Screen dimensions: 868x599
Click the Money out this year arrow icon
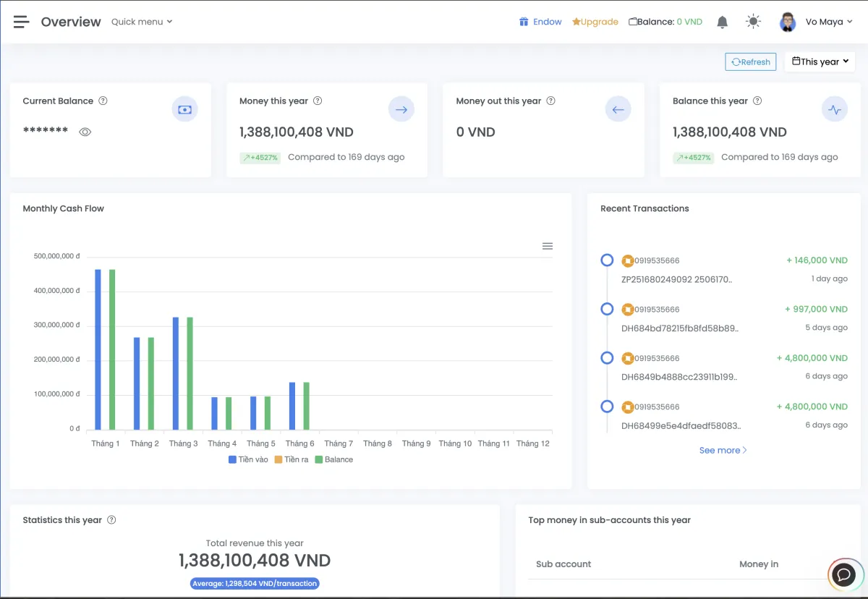point(618,110)
